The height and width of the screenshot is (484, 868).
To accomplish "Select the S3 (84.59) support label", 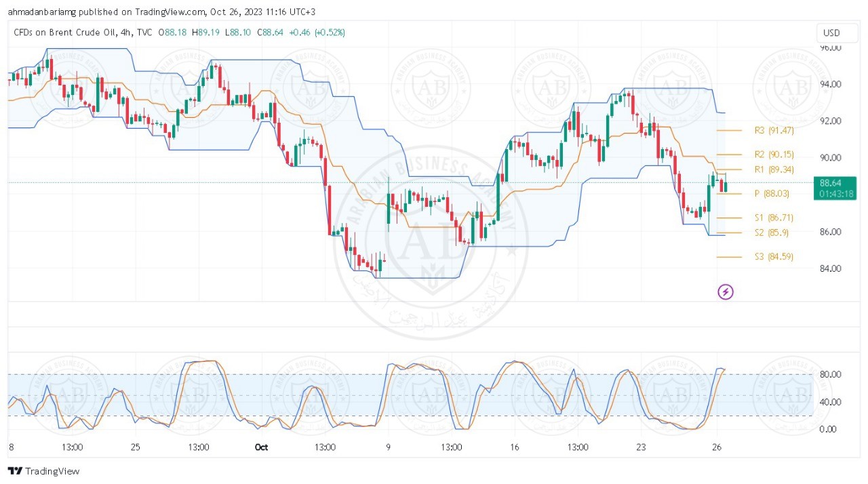I will [x=774, y=256].
